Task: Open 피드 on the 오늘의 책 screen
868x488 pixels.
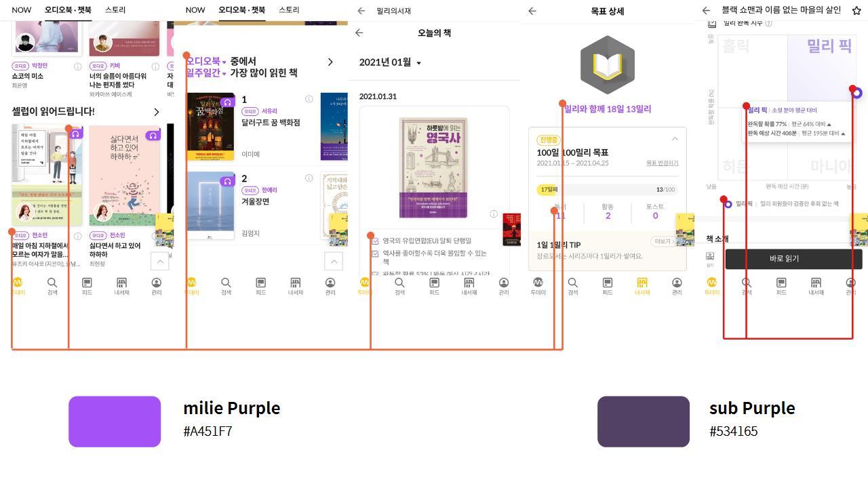Action: point(434,286)
